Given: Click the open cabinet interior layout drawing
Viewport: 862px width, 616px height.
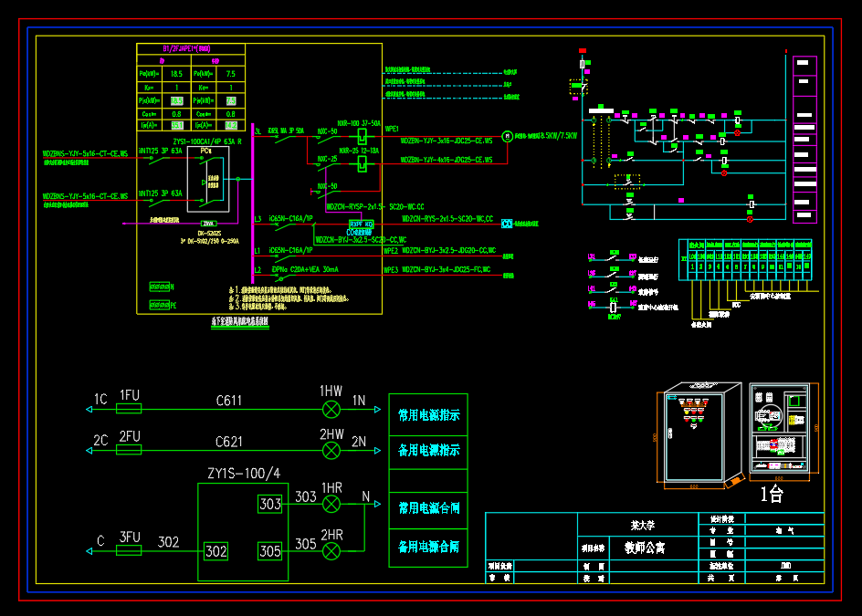Looking at the screenshot, I should click(x=780, y=429).
